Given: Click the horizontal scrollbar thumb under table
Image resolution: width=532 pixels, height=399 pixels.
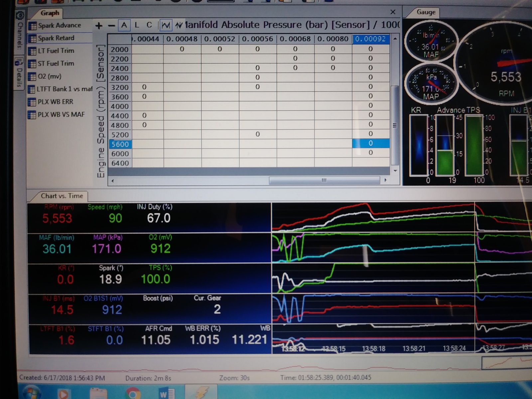Looking at the screenshot, I should pos(324,180).
